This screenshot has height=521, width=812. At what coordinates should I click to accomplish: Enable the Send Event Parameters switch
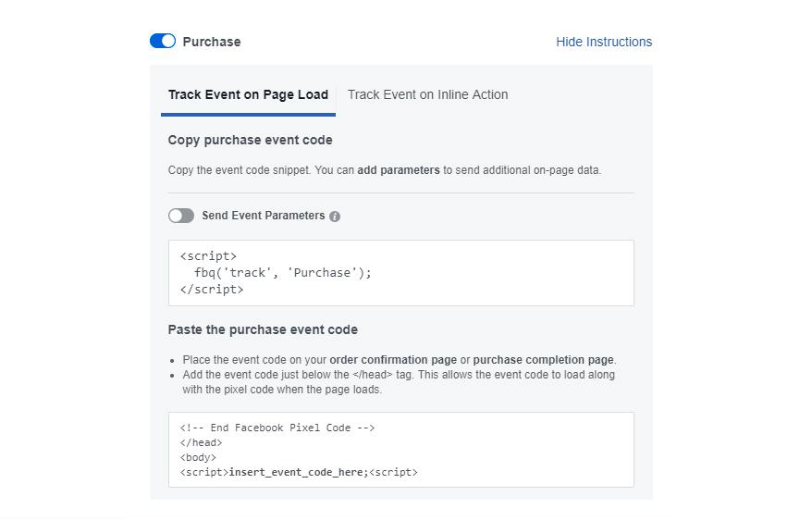(x=181, y=216)
